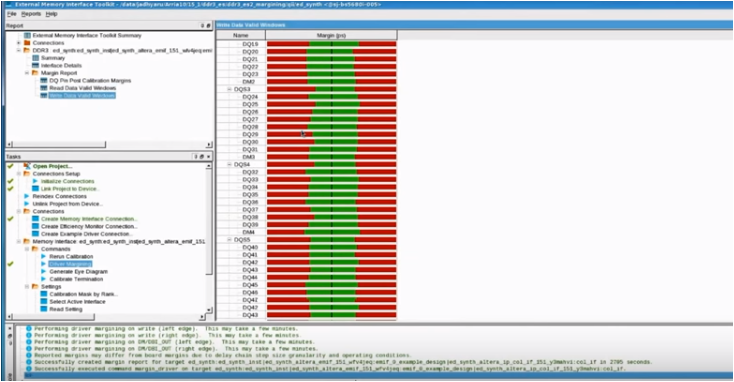Click the Open Project task icon
Image resolution: width=734 pixels, height=382 pixels.
point(27,166)
